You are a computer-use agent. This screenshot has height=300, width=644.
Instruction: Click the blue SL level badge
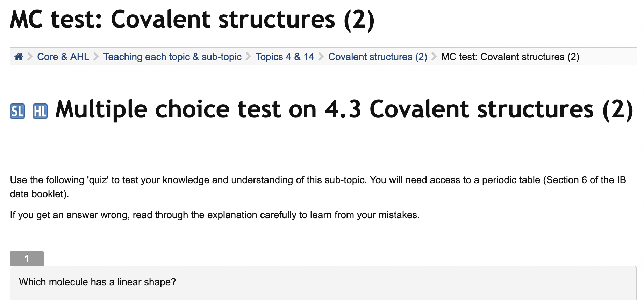click(x=17, y=111)
